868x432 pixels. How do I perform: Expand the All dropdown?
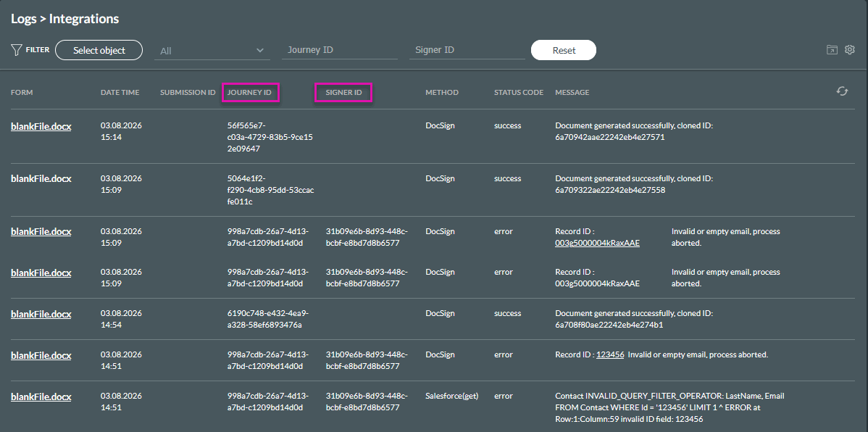point(212,51)
